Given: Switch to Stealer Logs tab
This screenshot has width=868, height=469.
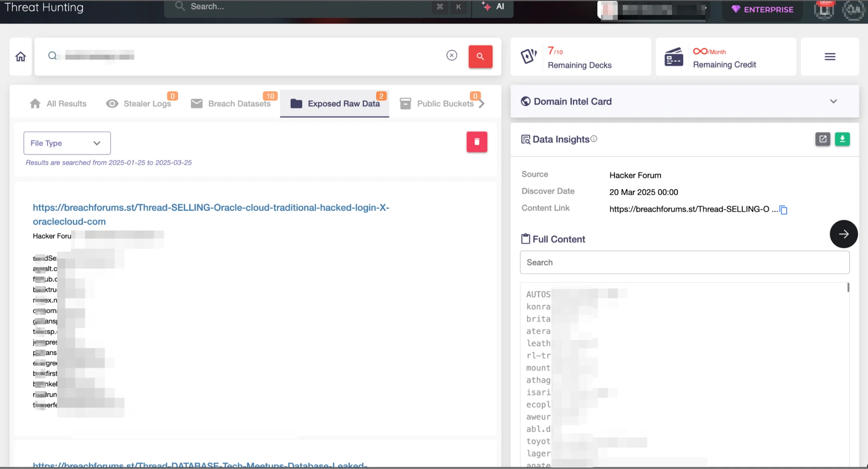Looking at the screenshot, I should tap(139, 104).
